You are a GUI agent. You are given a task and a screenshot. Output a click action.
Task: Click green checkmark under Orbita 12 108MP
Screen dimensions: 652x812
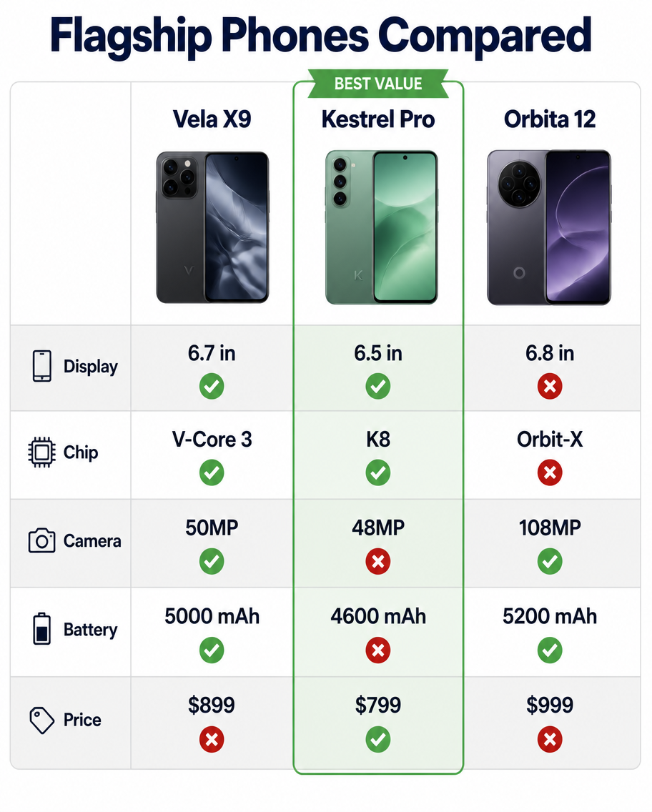tap(550, 561)
